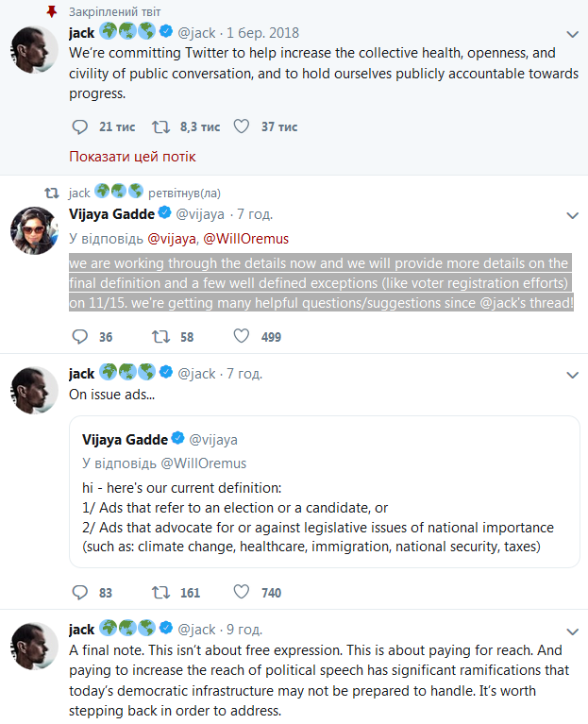Like jack's pinned tweet
The image size is (588, 724).
point(242,126)
